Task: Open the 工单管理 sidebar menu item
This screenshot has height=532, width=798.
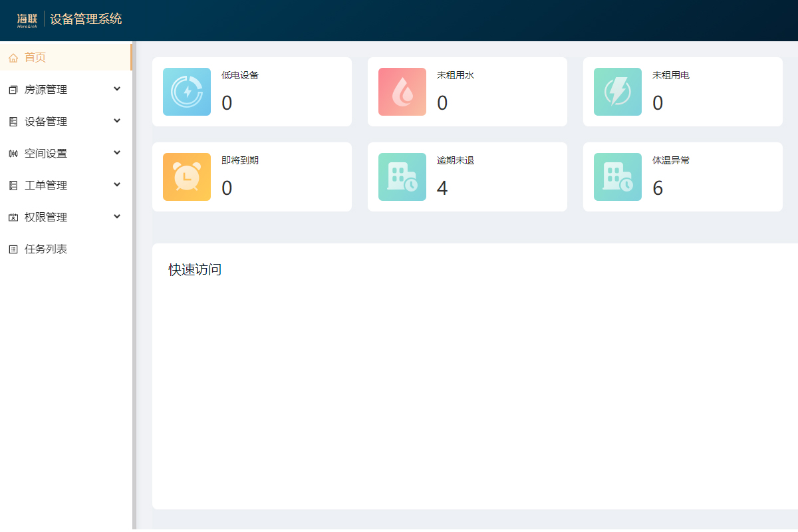Action: click(x=46, y=186)
